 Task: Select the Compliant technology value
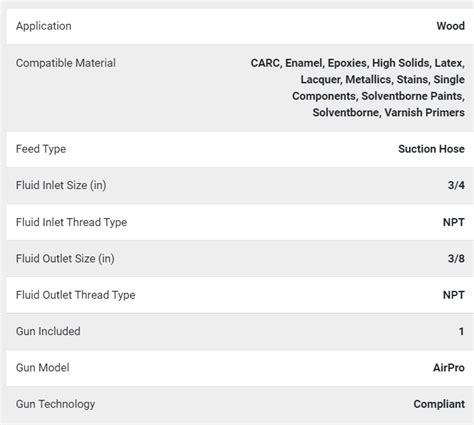point(439,404)
